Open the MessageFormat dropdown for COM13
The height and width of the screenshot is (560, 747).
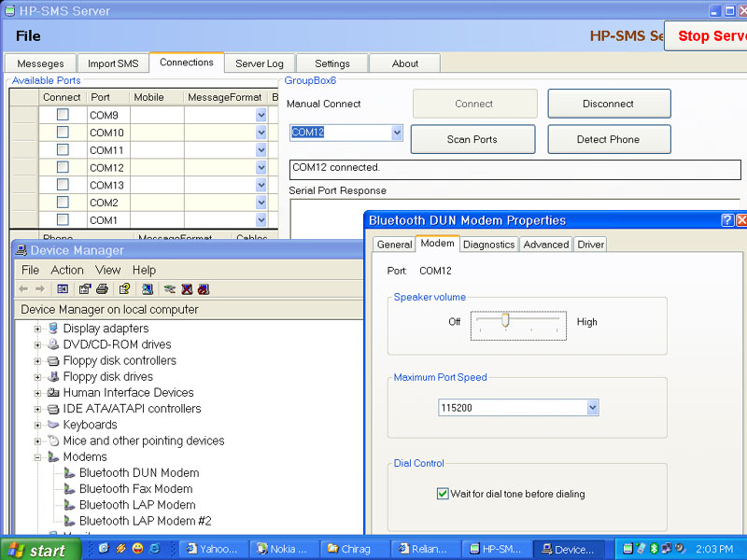click(x=261, y=185)
